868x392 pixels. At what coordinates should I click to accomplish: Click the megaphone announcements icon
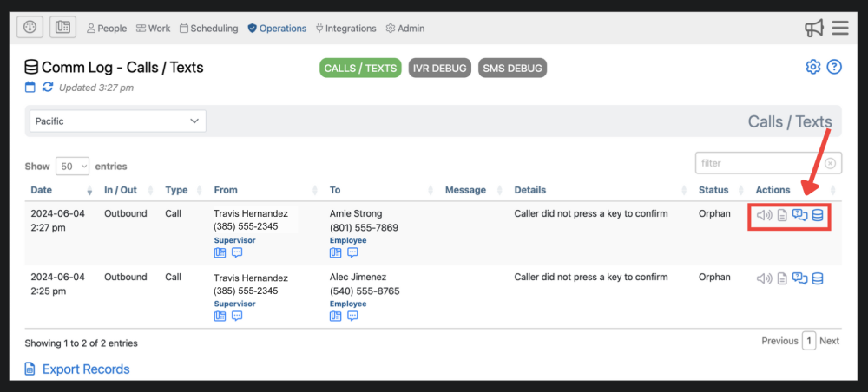(x=813, y=29)
